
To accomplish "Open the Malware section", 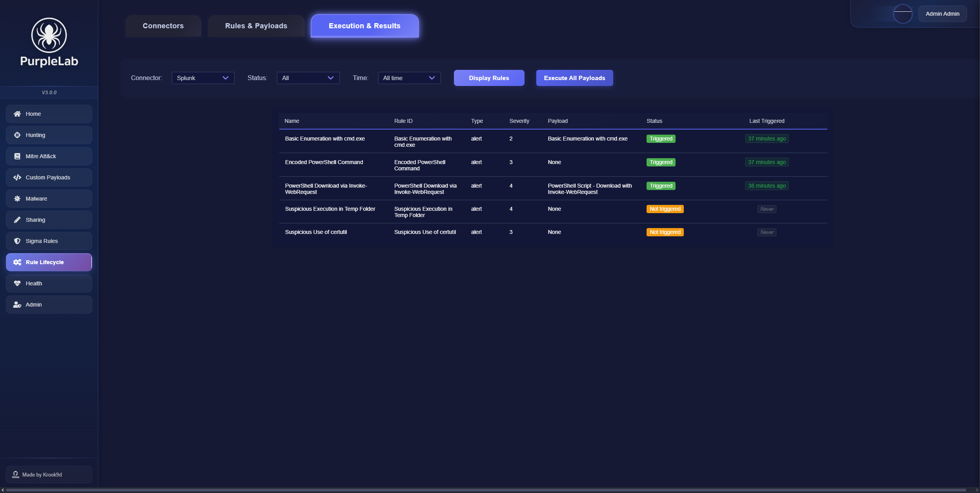I will coord(49,199).
